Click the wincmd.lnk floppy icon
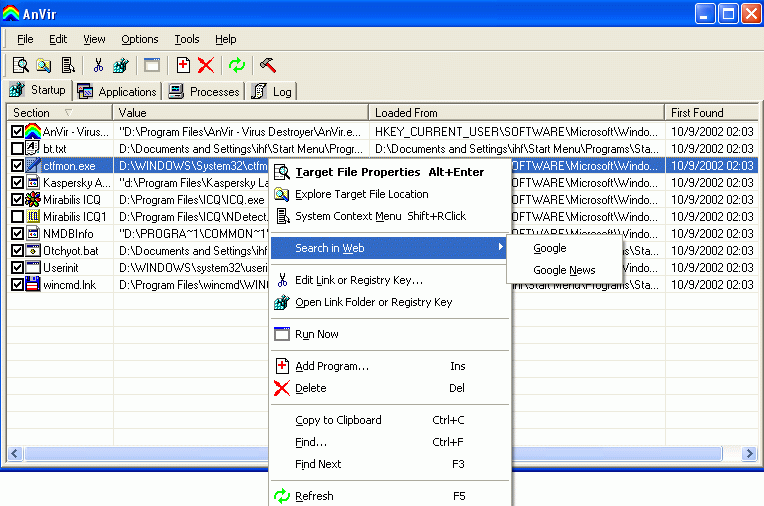 pos(33,284)
